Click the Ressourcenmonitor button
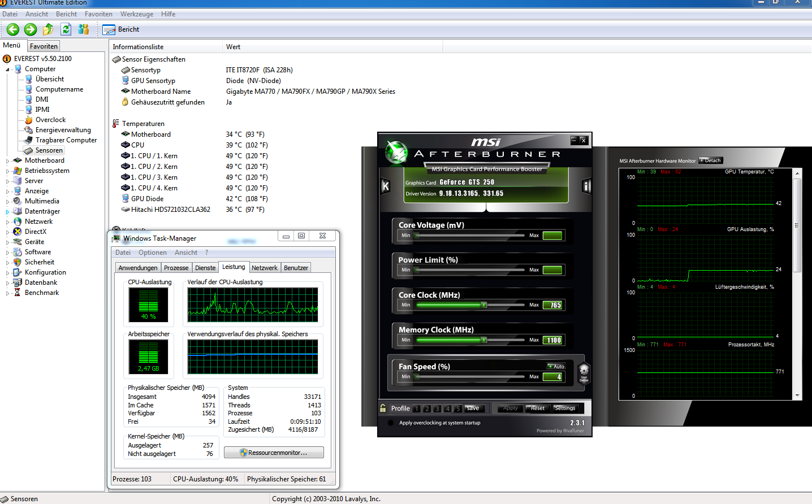Screen dimensions: 812x504 pyautogui.click(x=274, y=453)
